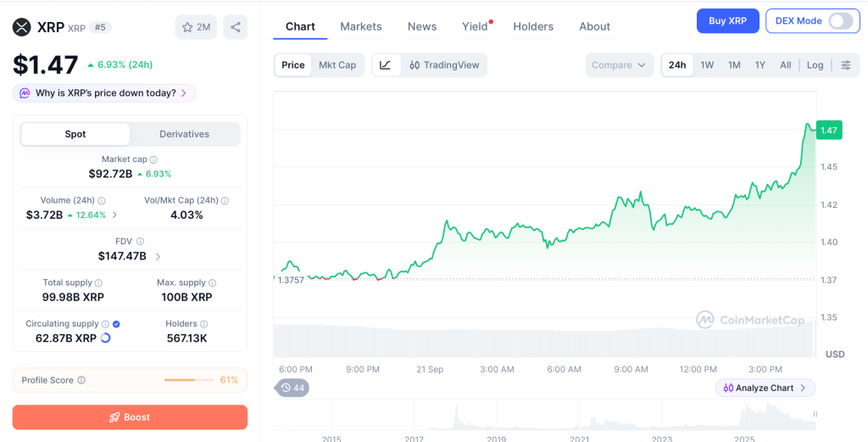Open the share icon button

(236, 27)
